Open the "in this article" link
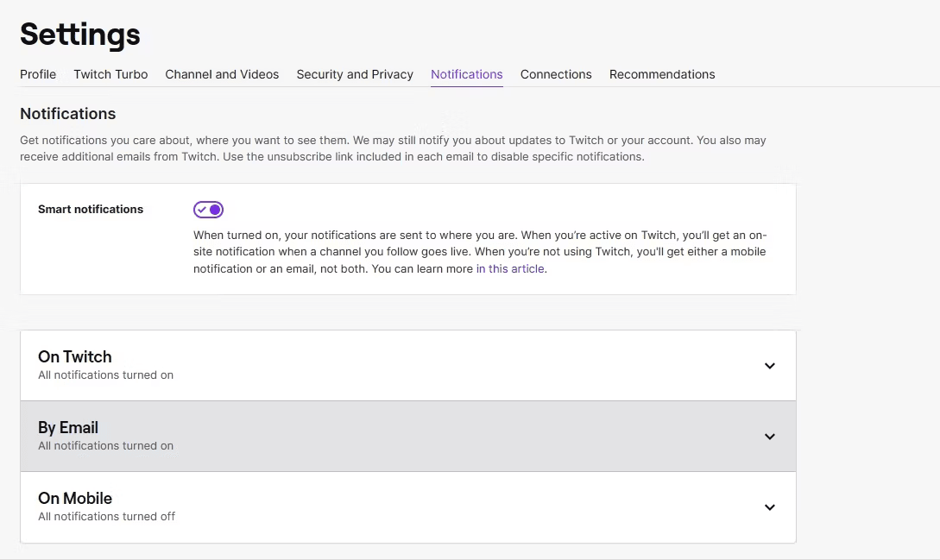Viewport: 940px width, 560px height. [509, 268]
